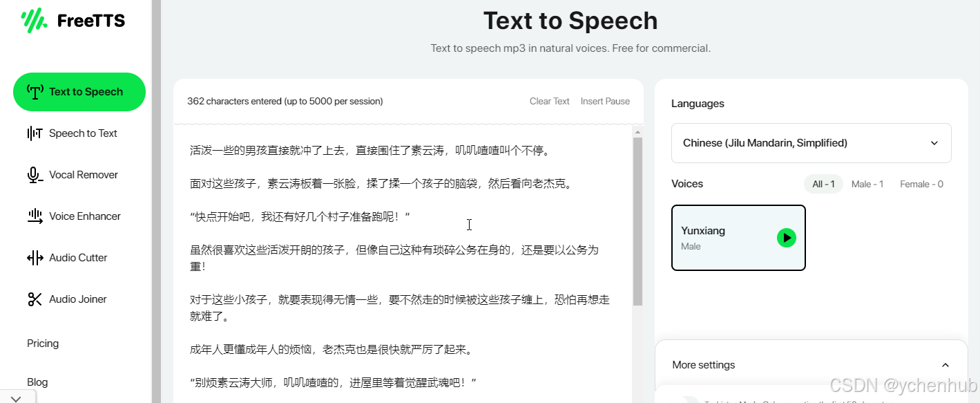The height and width of the screenshot is (403, 980).
Task: Select the Yunxiang voice card
Action: 738,238
